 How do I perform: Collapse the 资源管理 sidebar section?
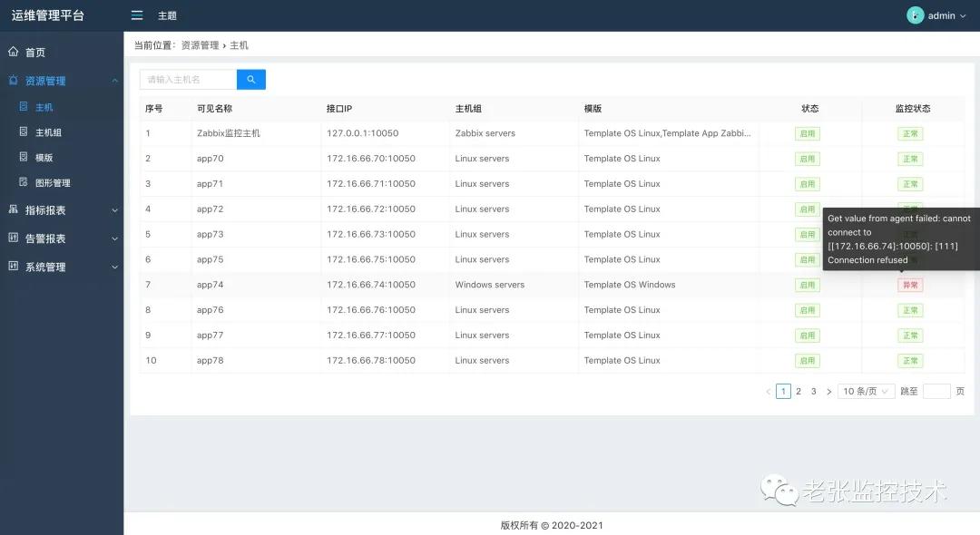tap(114, 81)
